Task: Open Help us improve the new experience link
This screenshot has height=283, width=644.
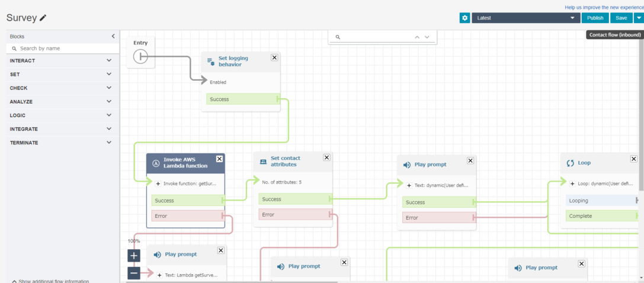Action: coord(604,7)
